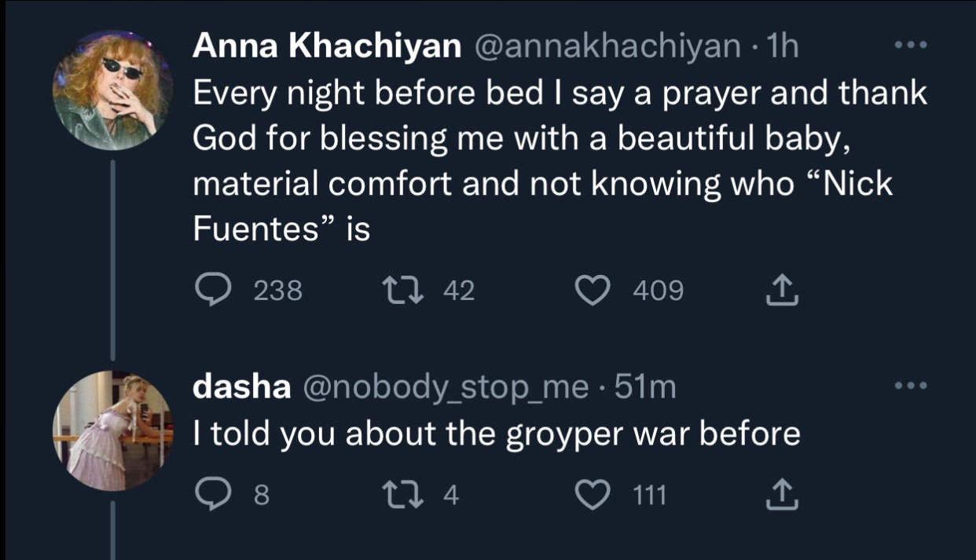Reply to Anna Khachiyan's tweet
The height and width of the screenshot is (560, 976).
coord(210,291)
